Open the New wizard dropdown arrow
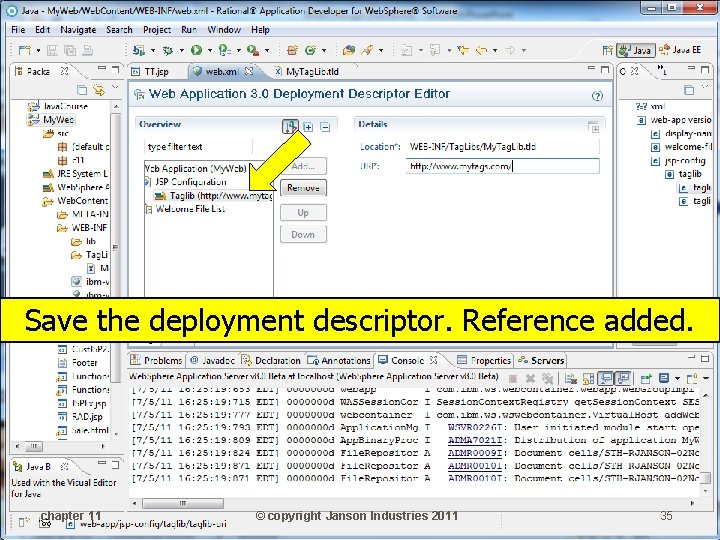This screenshot has width=720, height=540. tap(38, 51)
